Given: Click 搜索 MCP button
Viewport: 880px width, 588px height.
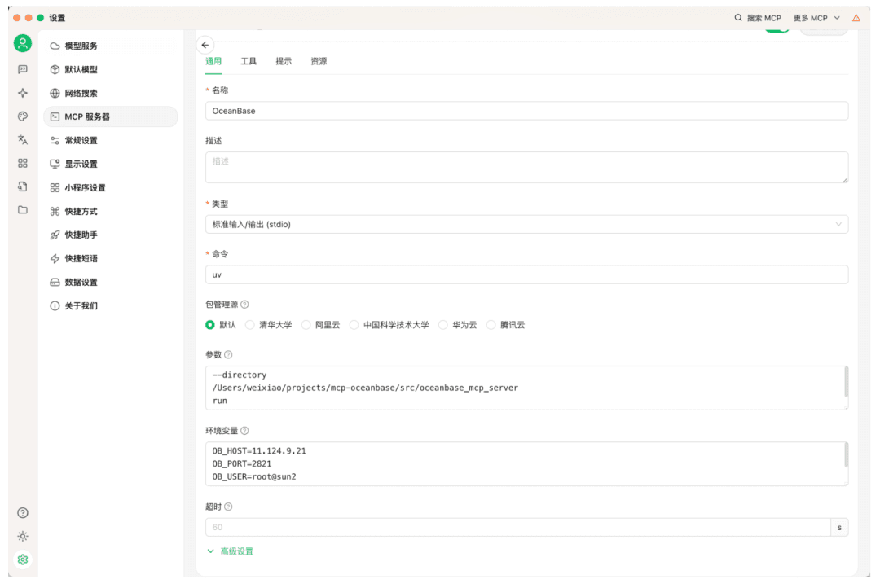Looking at the screenshot, I should 758,18.
